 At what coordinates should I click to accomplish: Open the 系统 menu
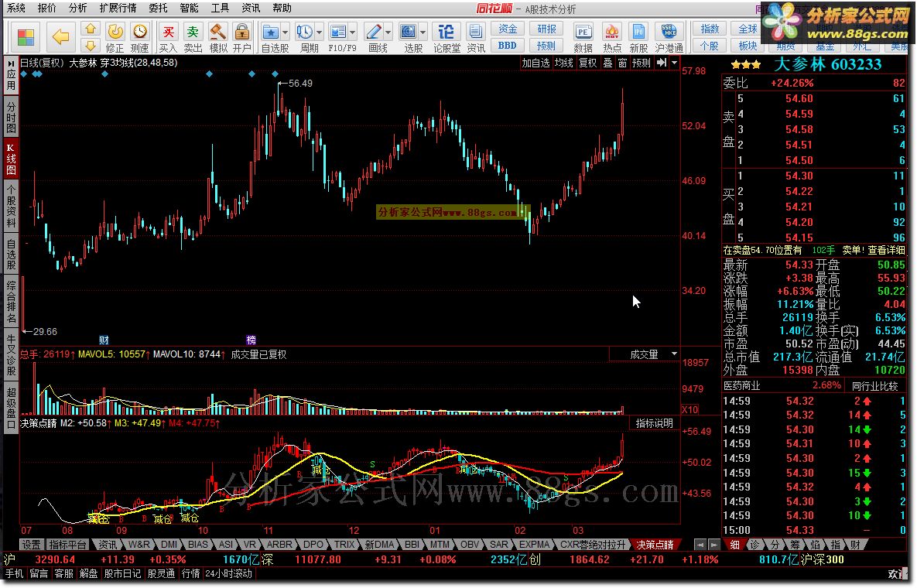point(15,9)
